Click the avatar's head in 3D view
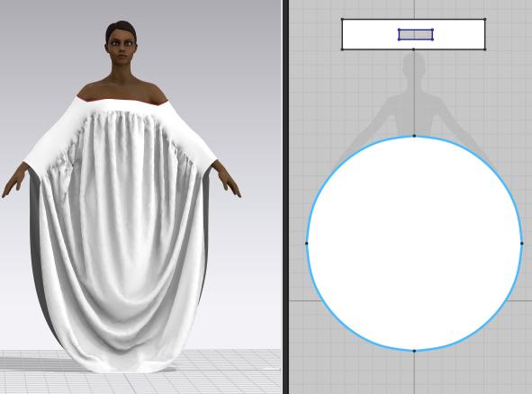The image size is (532, 394). click(x=121, y=42)
